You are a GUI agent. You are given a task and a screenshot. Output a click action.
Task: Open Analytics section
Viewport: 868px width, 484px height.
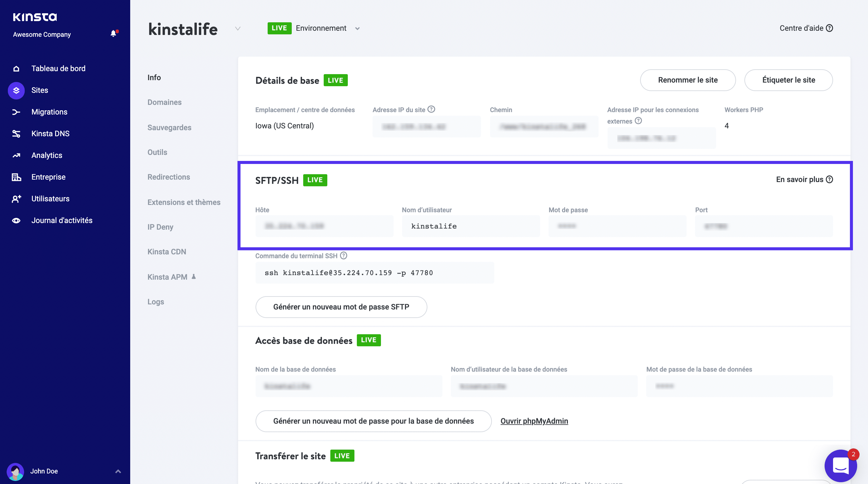(x=46, y=155)
